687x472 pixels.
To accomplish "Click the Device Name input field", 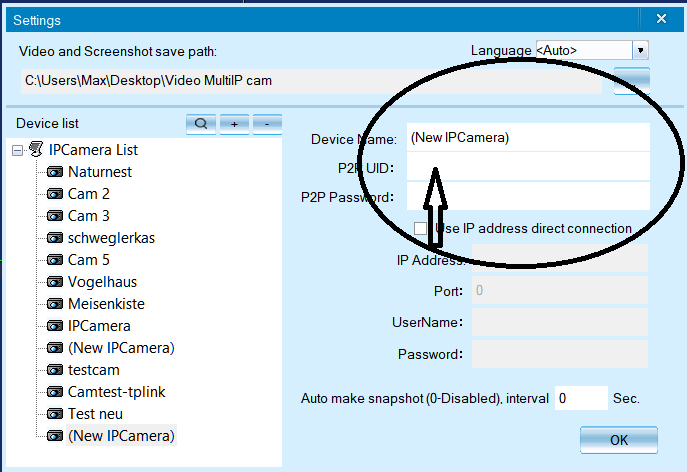I will pos(525,138).
